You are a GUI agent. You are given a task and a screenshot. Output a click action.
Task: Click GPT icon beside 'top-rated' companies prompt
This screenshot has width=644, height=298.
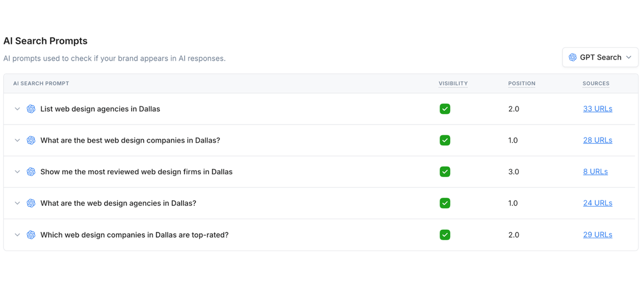[x=31, y=235]
